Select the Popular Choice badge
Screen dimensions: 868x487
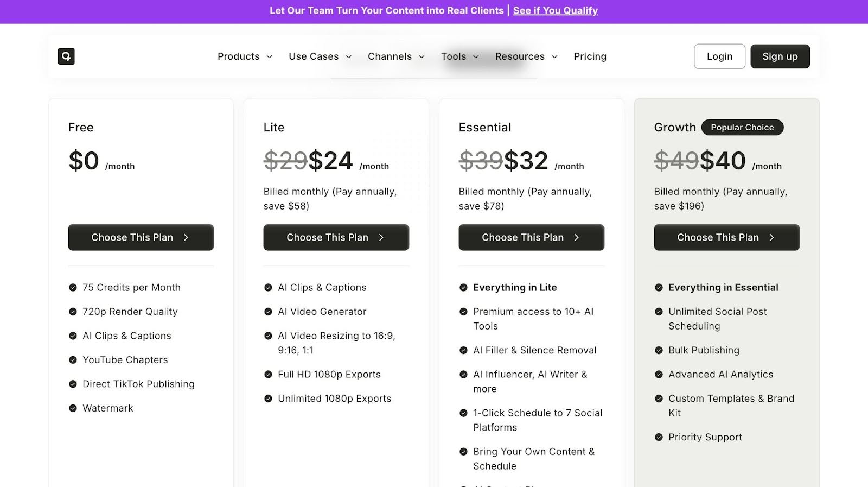tap(742, 128)
